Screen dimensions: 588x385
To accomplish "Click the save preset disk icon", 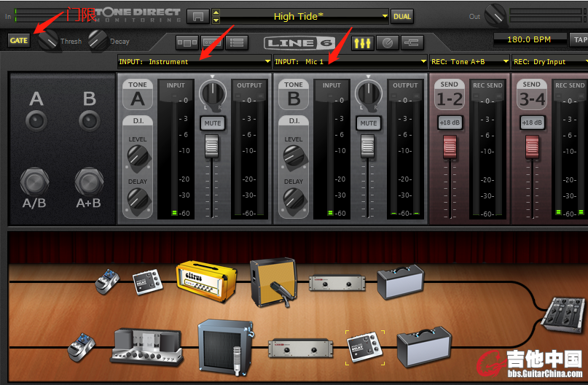I will click(x=197, y=17).
